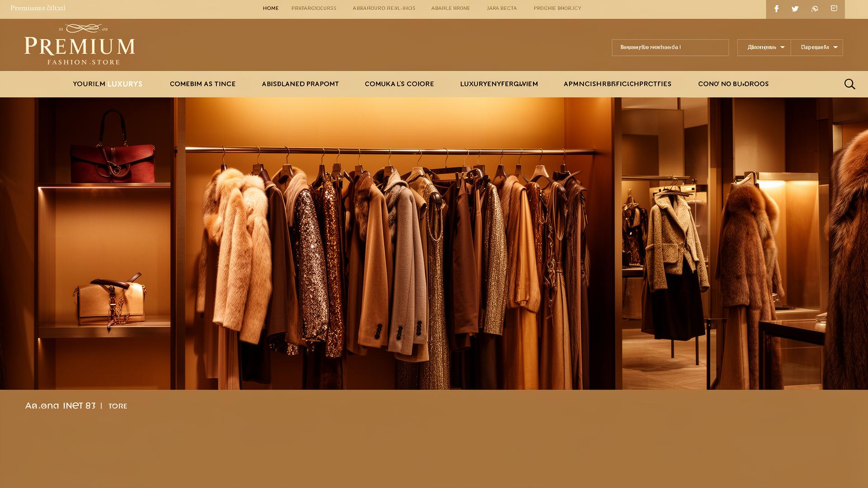Screen dimensions: 868x488
Task: Open the JARA BECTA menu entry
Action: (x=502, y=8)
